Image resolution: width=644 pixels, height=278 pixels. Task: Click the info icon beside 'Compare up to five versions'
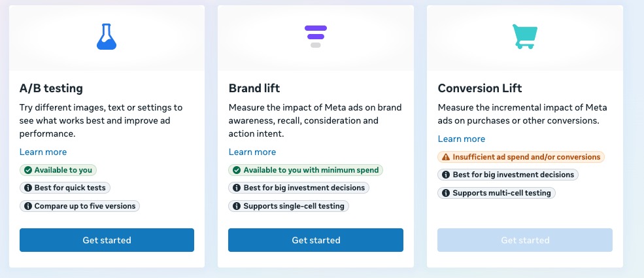click(x=28, y=206)
